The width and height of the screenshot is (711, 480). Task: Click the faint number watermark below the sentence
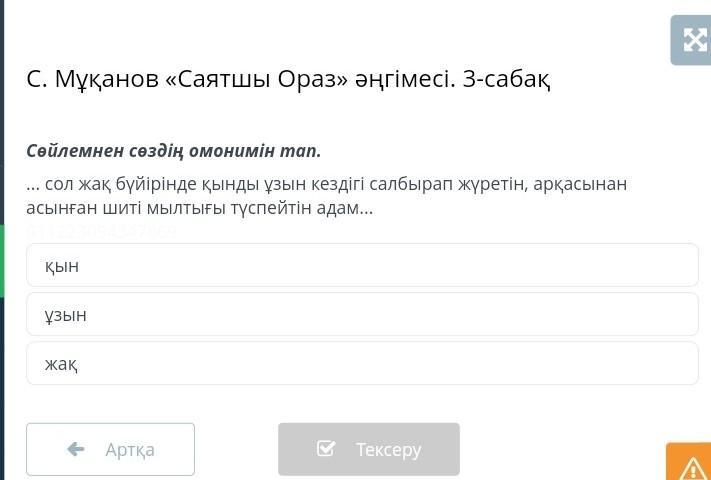pos(102,231)
